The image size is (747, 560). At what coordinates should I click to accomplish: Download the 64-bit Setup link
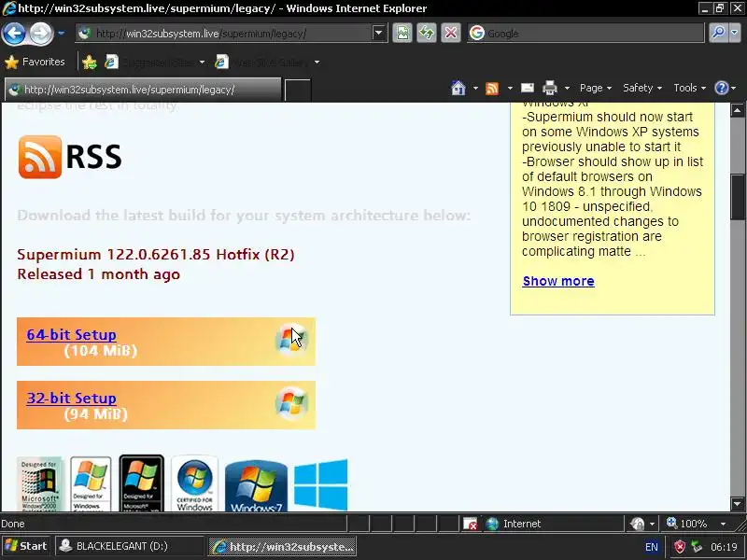click(72, 335)
